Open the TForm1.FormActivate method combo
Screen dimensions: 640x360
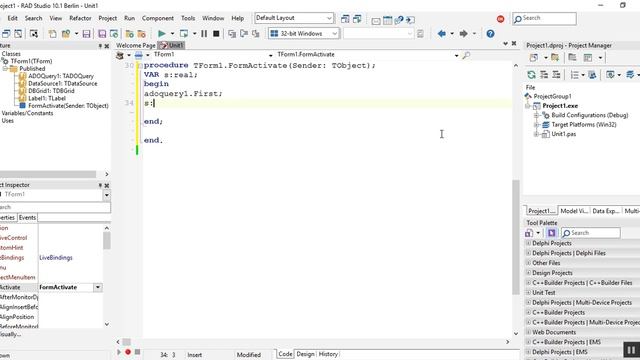(456, 55)
